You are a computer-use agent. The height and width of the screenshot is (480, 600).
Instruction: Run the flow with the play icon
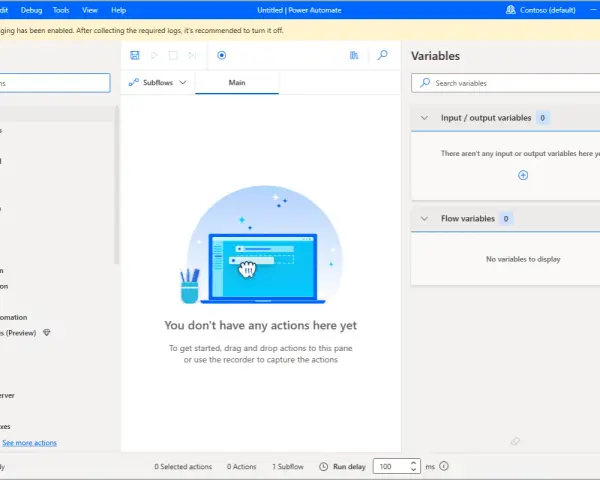point(154,56)
